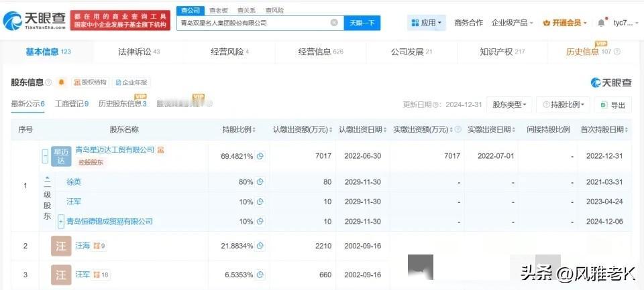Sort by the 持股比例 column header arrows
Image resolution: width=644 pixels, height=290 pixels.
[254, 130]
